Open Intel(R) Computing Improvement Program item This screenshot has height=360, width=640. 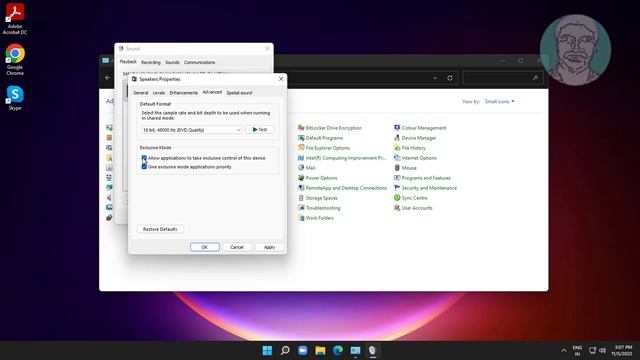pos(342,158)
